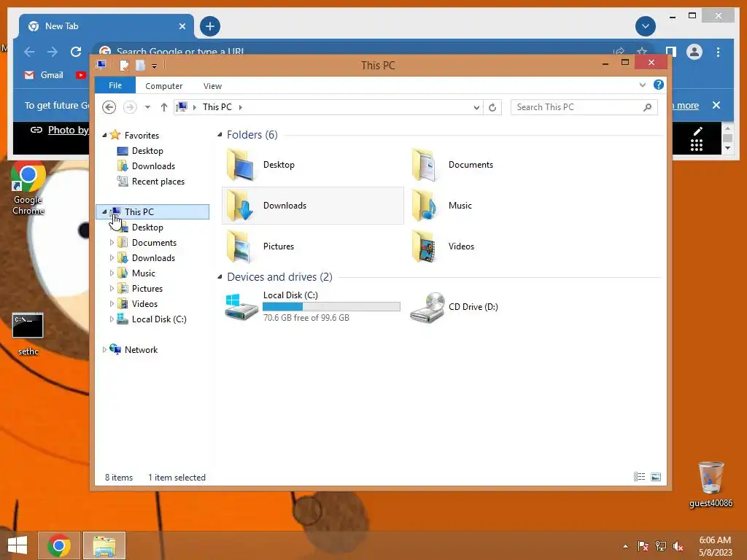This screenshot has height=560, width=747.
Task: Go up one folder level
Action: click(164, 107)
